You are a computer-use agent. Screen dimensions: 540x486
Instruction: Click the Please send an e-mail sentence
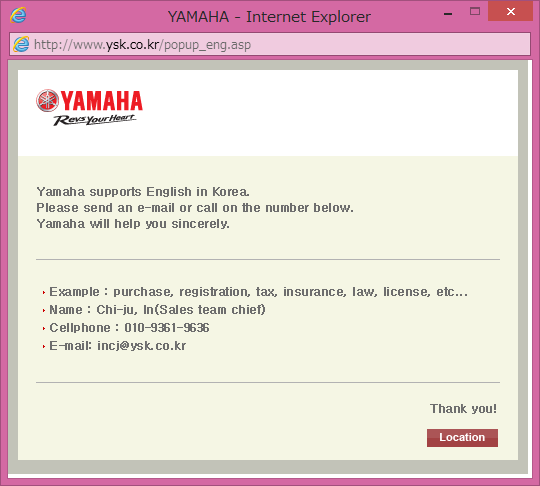coord(195,208)
